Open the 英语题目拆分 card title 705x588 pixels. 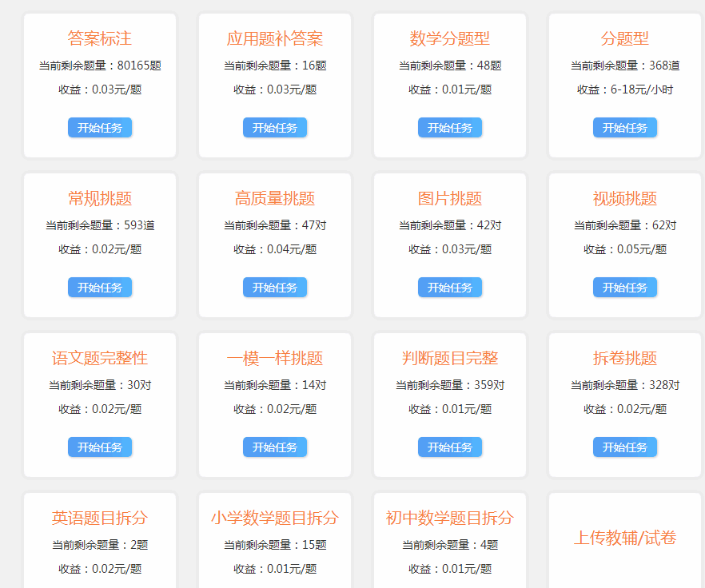pos(100,518)
